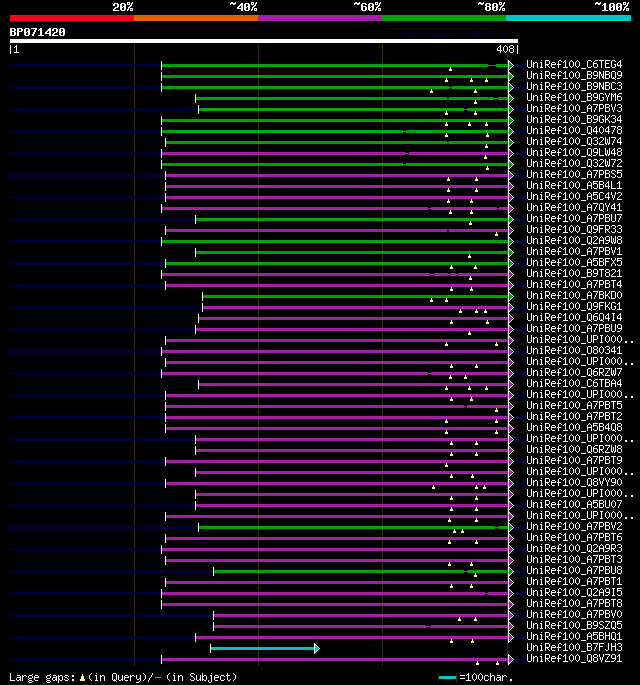The image size is (640, 685).
Task: Open hit UniRef100_A7PBV3
Action: click(574, 108)
